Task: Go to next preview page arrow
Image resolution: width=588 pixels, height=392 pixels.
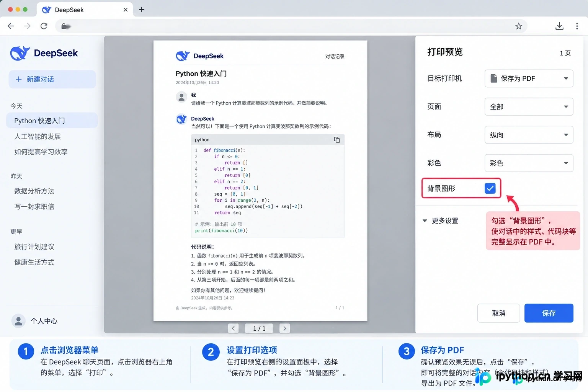Action: (284, 328)
